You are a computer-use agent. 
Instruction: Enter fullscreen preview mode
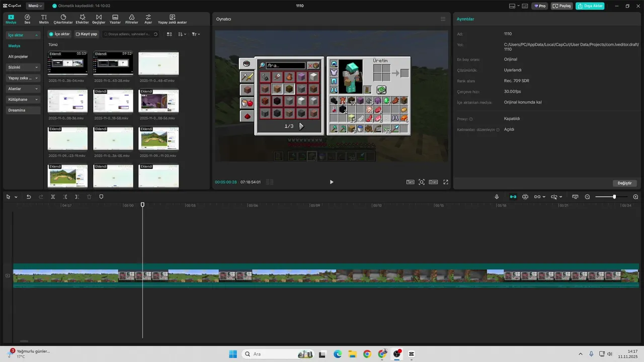tap(445, 182)
